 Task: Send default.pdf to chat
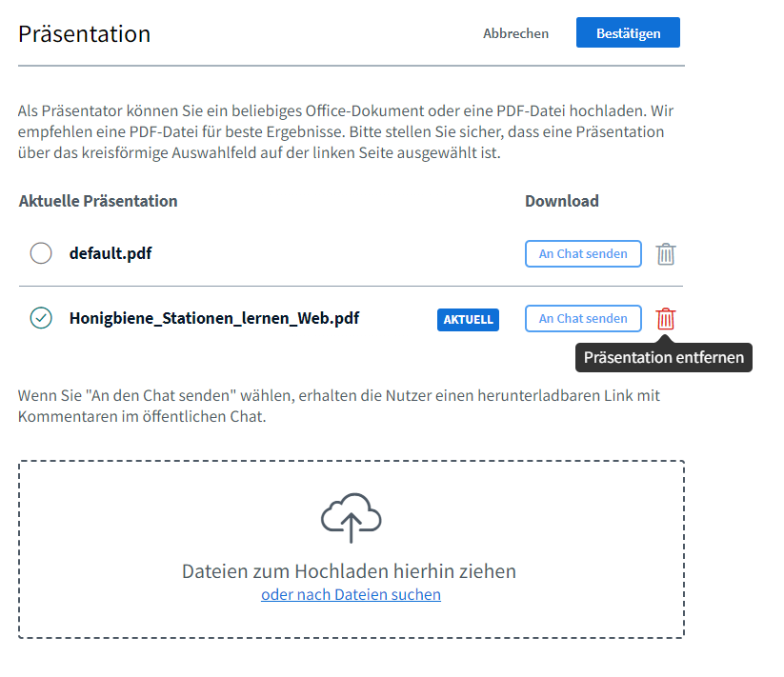(583, 254)
